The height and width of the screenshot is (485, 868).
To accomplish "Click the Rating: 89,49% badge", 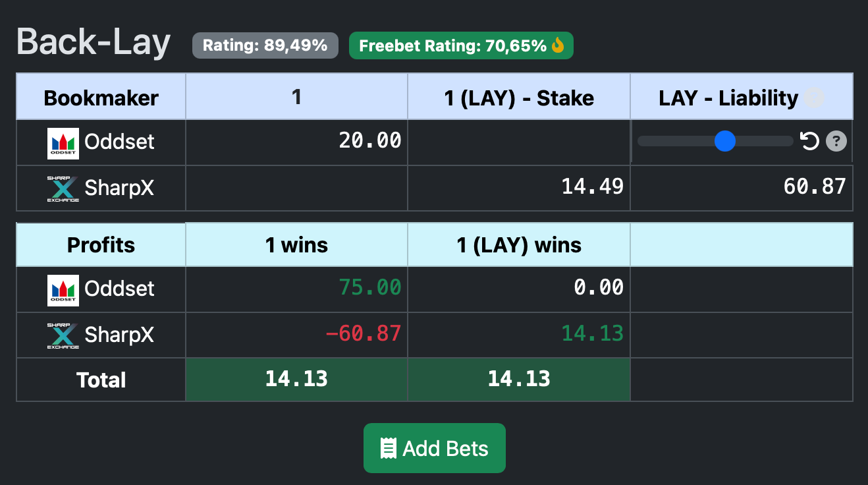I will 265,45.
